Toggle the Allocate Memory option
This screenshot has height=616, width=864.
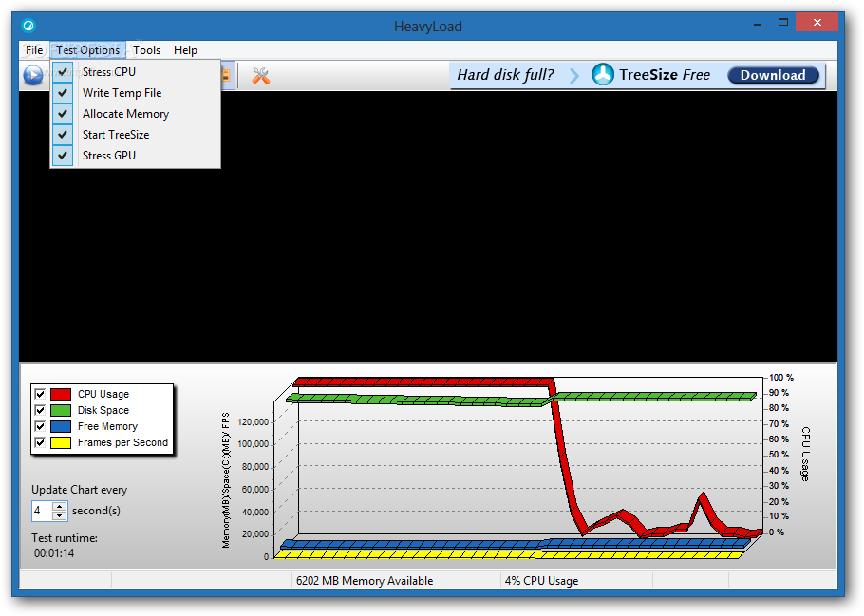[x=136, y=114]
